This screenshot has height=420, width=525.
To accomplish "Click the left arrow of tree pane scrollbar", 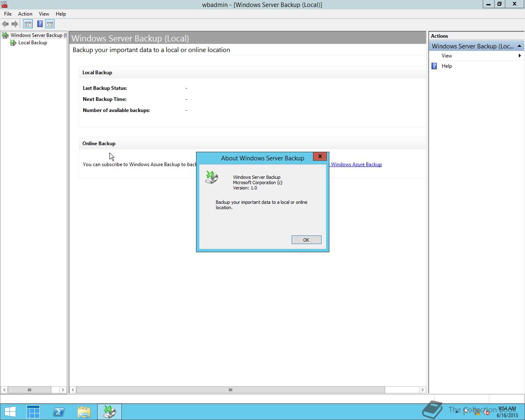I will tap(4, 390).
